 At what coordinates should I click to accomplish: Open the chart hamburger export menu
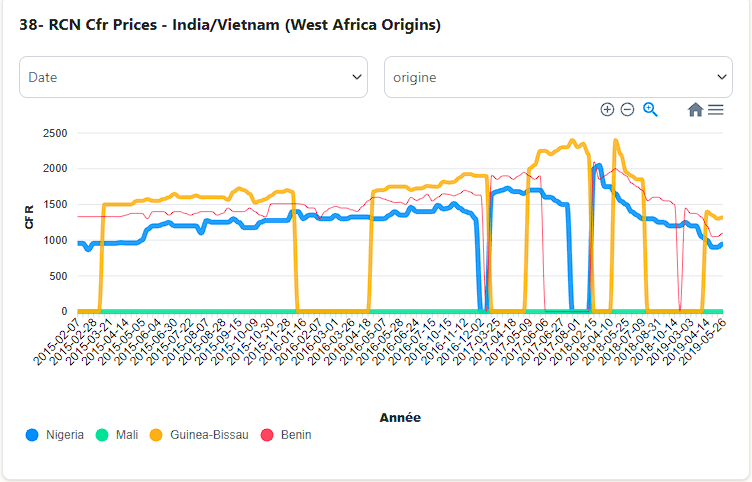[716, 110]
